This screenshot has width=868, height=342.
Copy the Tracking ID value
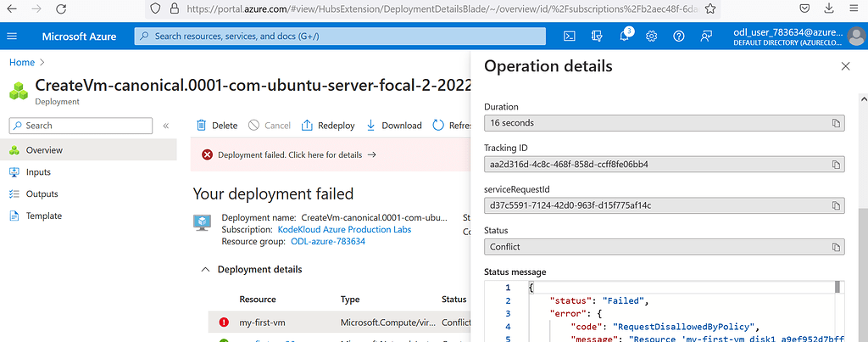click(836, 164)
